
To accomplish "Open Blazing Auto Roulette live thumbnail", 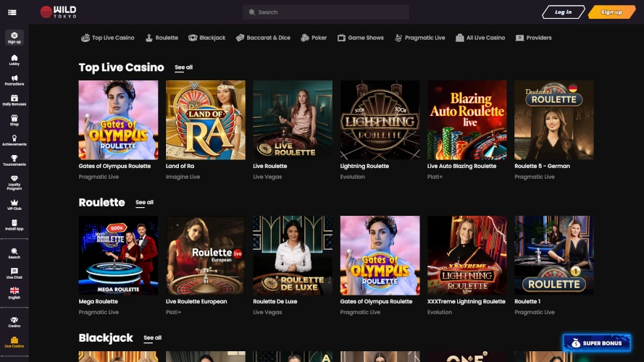I will [x=467, y=120].
